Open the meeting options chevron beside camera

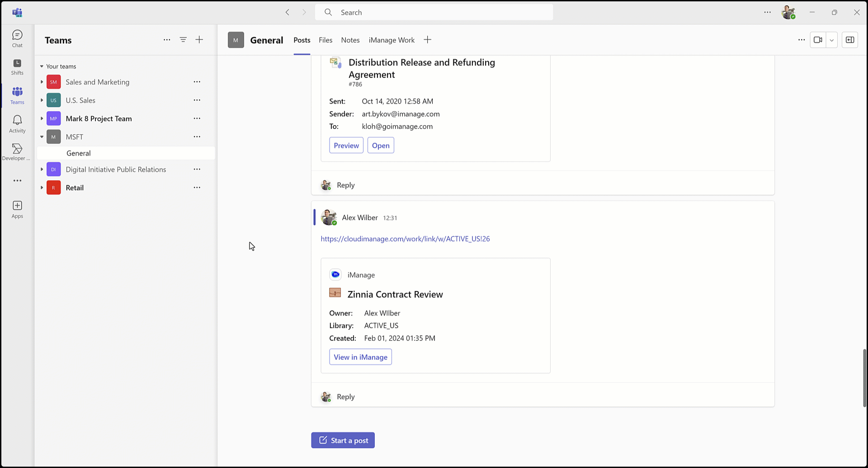[832, 40]
